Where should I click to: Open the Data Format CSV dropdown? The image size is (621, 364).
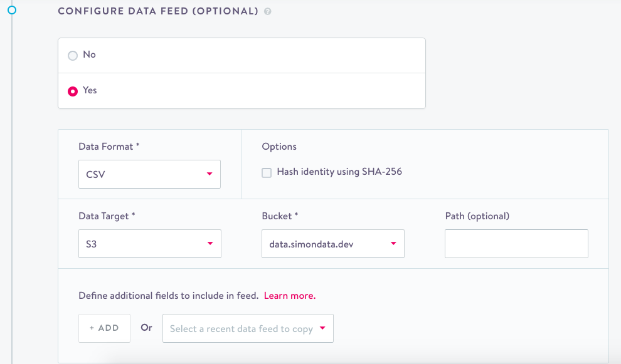pos(149,174)
